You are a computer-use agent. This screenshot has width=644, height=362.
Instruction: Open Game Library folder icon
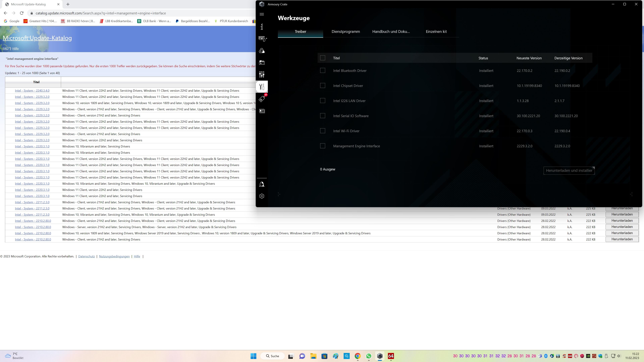(x=262, y=63)
